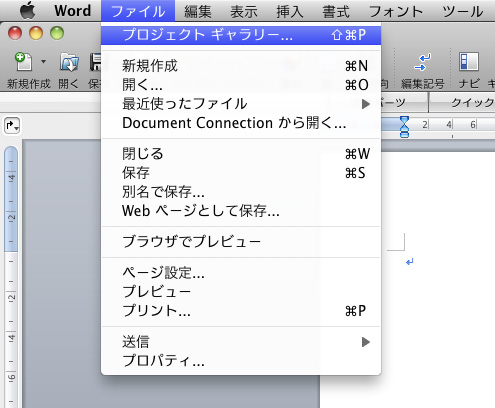Open the ツール menu
The width and height of the screenshot is (495, 408).
point(463,11)
